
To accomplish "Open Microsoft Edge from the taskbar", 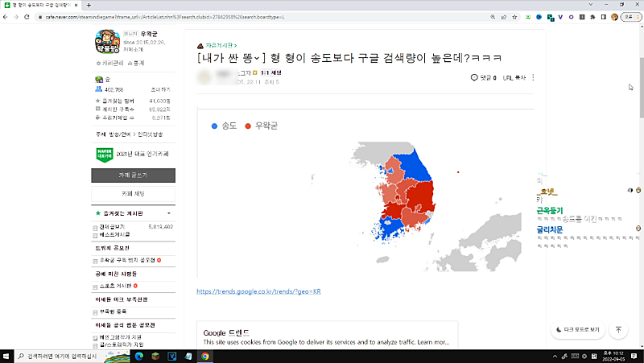I will (x=138, y=356).
